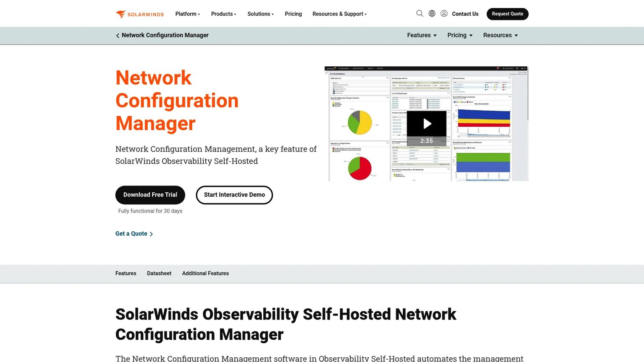Click the arrow next to Get a Quote

tap(151, 234)
